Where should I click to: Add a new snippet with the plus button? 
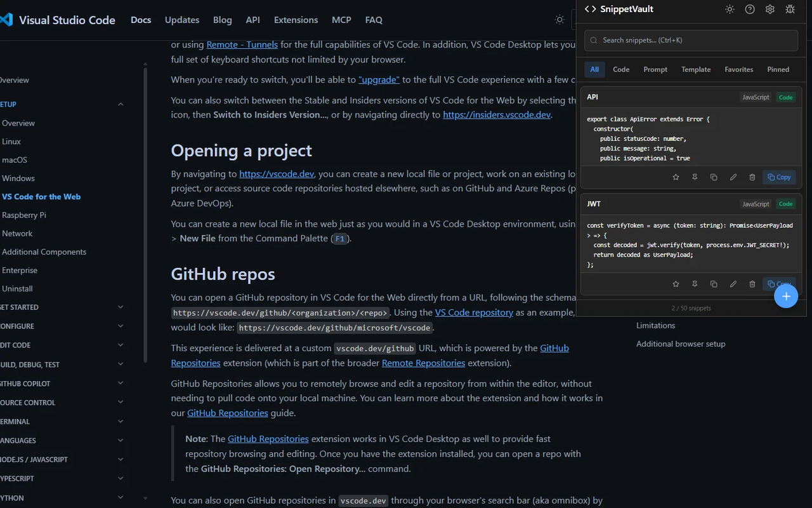pyautogui.click(x=786, y=296)
